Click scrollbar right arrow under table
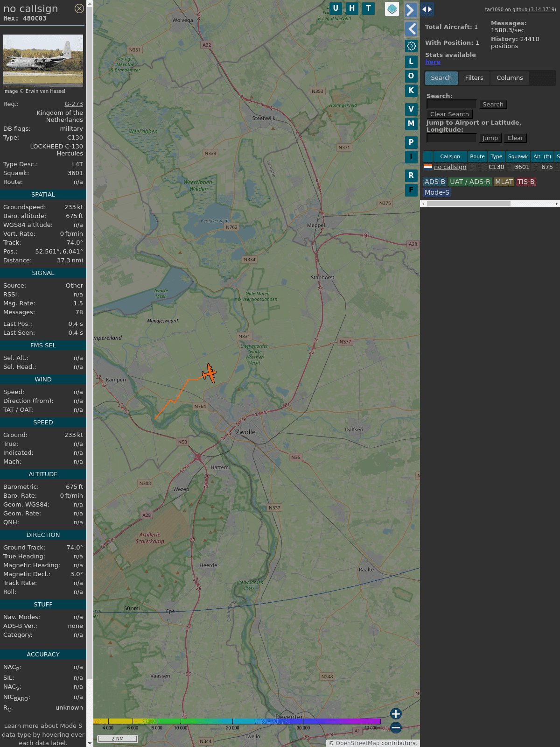The image size is (560, 747). (557, 204)
